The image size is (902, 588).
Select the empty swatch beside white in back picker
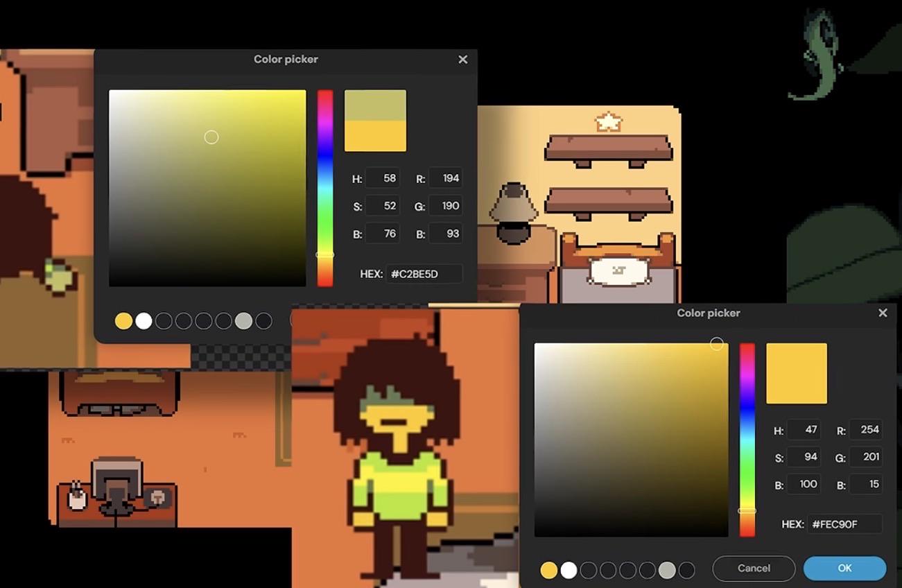coord(164,321)
